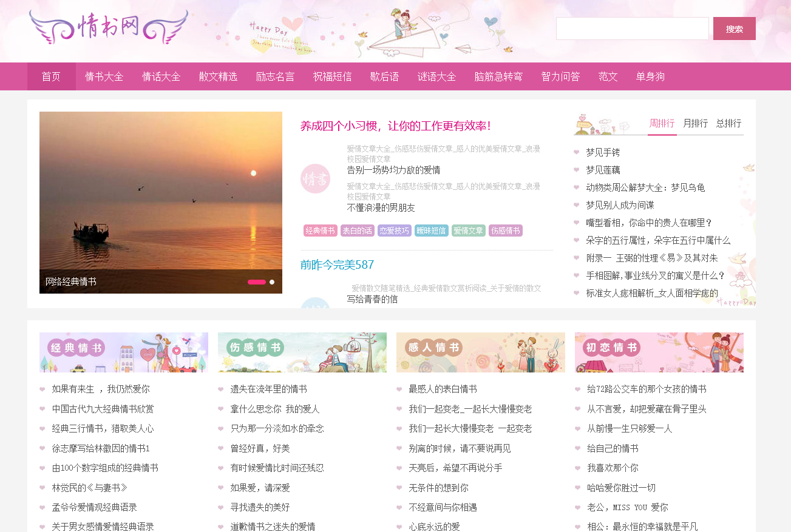
Task: Open 最感人的表白情书
Action: 443,389
